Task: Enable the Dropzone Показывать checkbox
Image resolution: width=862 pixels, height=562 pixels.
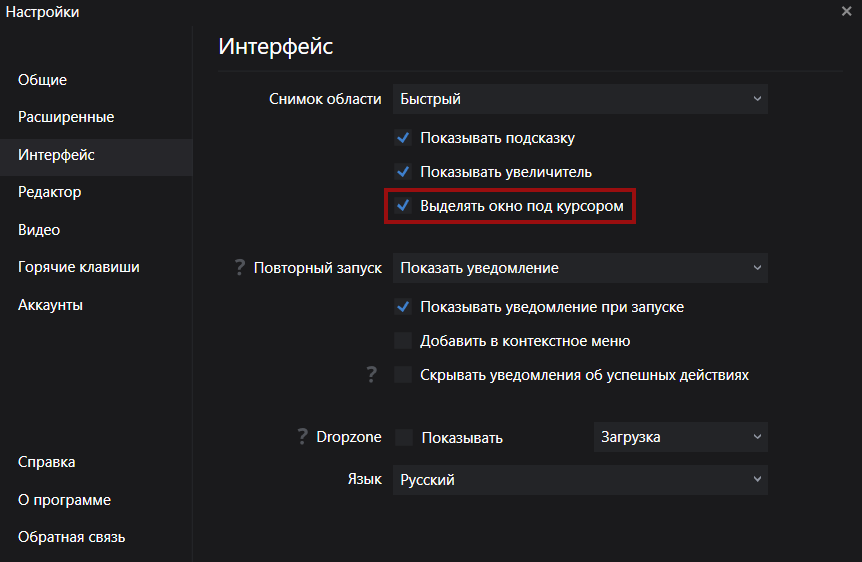Action: pos(404,438)
